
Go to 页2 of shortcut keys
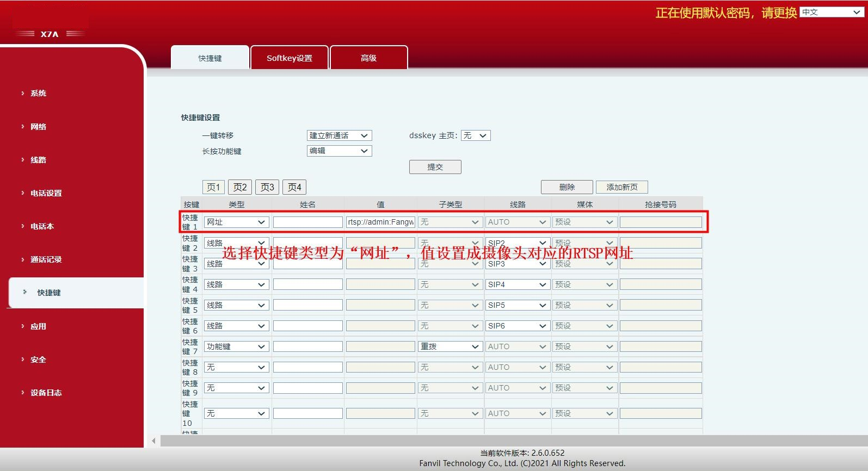tap(240, 187)
